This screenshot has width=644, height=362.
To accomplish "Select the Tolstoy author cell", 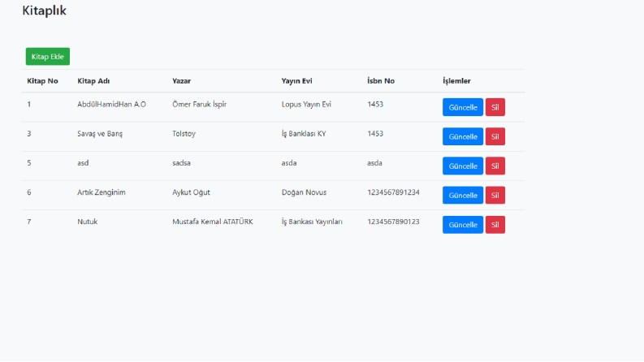I will [x=184, y=134].
